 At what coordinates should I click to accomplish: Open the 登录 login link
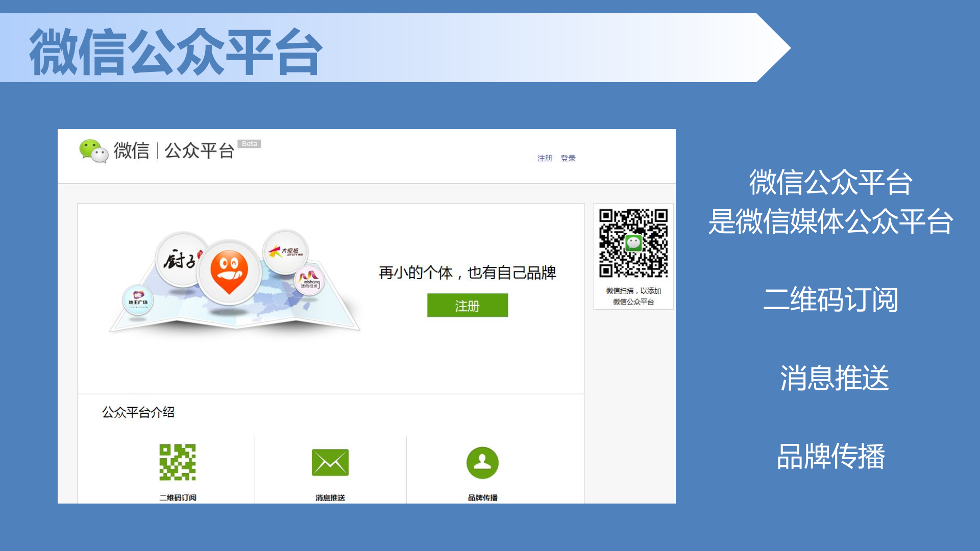click(568, 158)
